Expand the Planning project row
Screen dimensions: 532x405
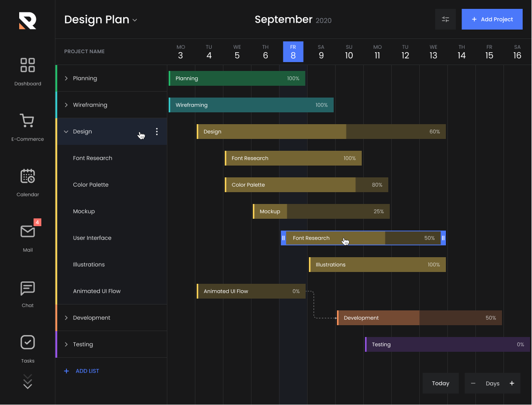click(x=66, y=78)
